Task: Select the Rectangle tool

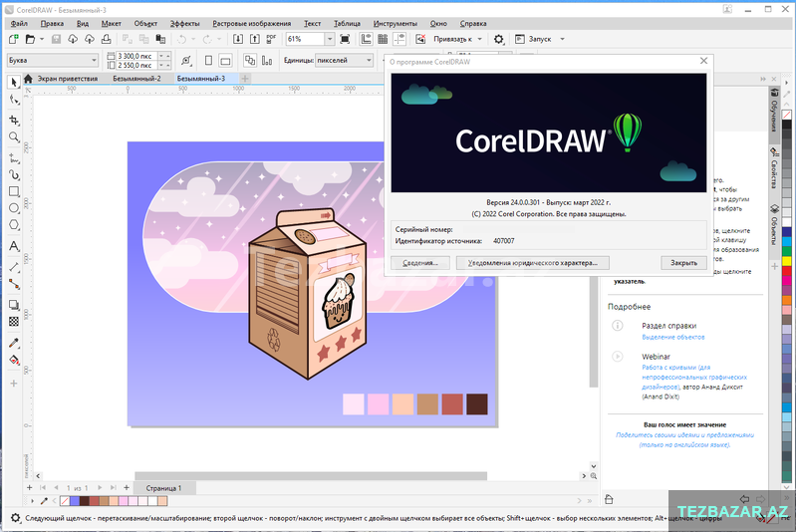Action: pos(14,191)
